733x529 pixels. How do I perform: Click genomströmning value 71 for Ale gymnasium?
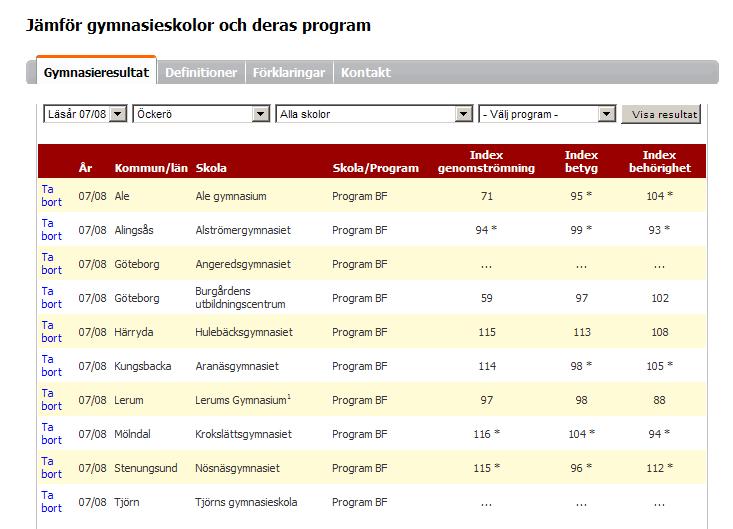(x=487, y=196)
